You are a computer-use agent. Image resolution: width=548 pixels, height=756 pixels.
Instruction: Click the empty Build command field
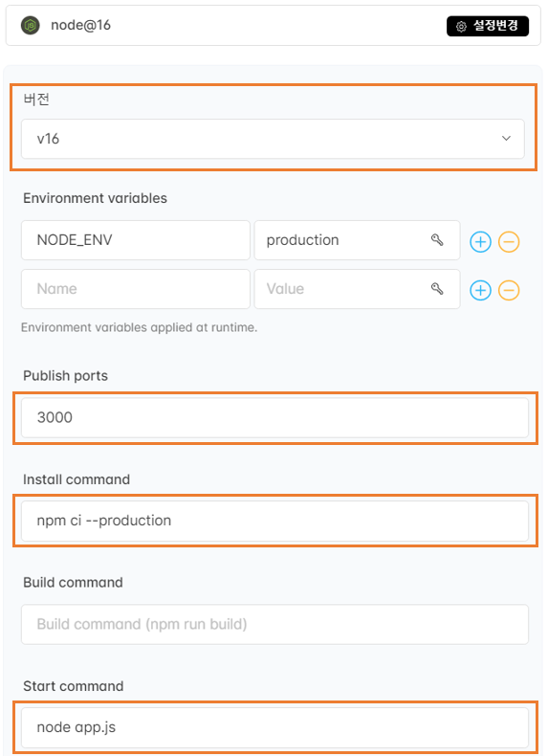click(274, 624)
